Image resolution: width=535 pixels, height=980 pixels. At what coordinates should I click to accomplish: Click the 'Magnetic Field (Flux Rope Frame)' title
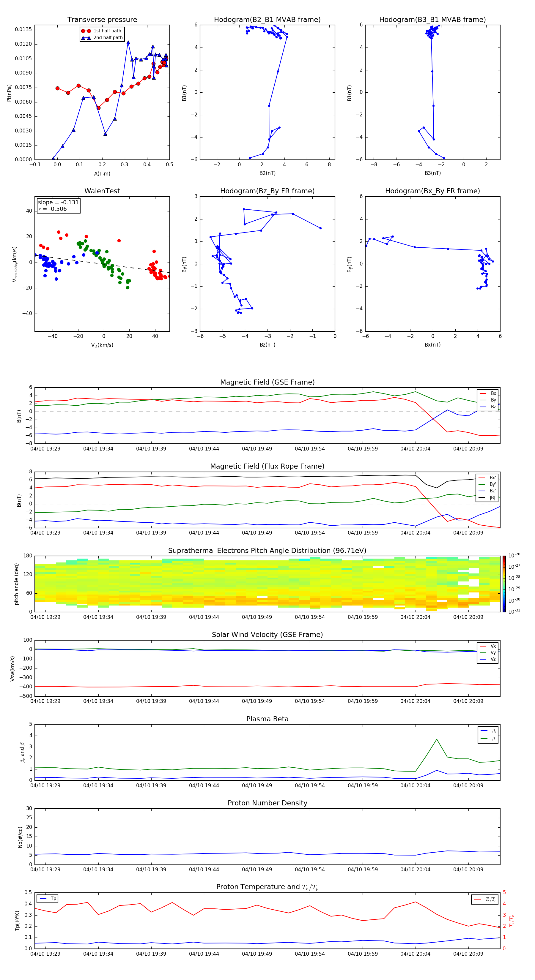coord(267,467)
